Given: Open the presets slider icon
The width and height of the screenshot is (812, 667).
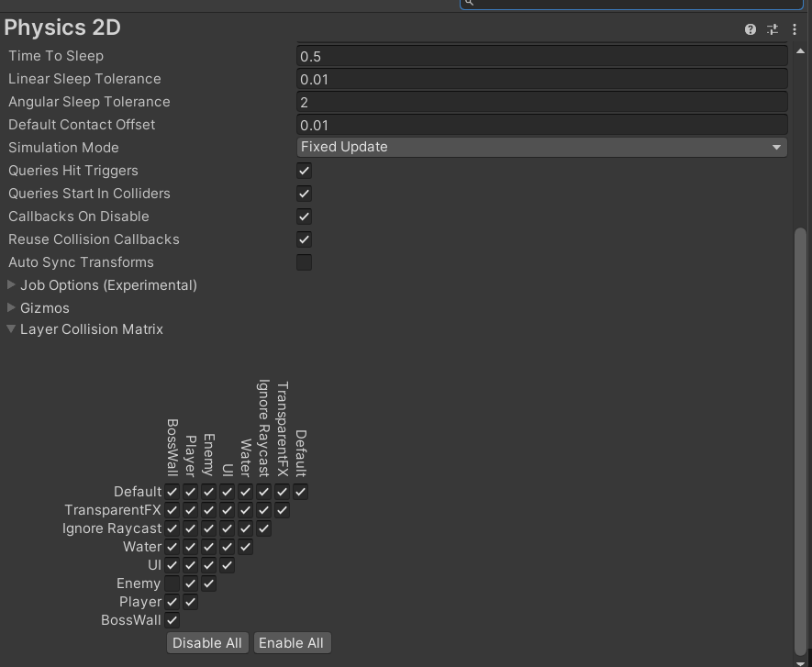Looking at the screenshot, I should (773, 29).
